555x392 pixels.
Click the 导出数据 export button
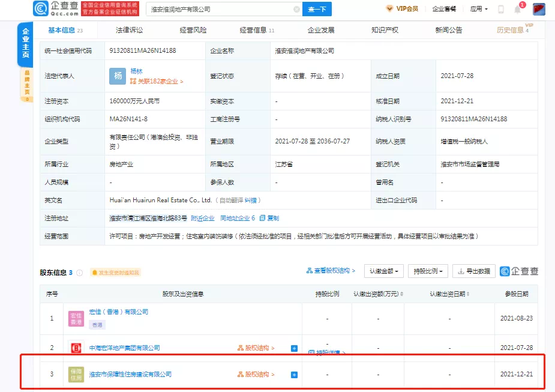474,271
